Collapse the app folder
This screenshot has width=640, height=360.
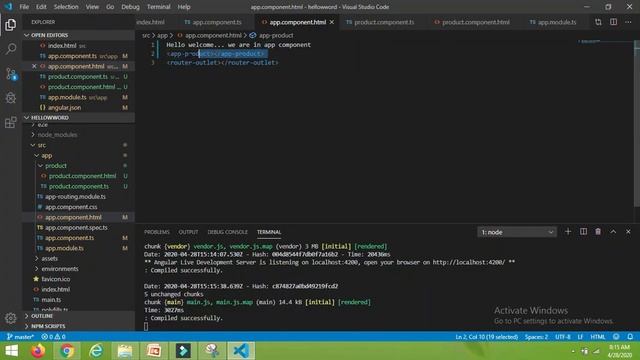tap(37, 156)
